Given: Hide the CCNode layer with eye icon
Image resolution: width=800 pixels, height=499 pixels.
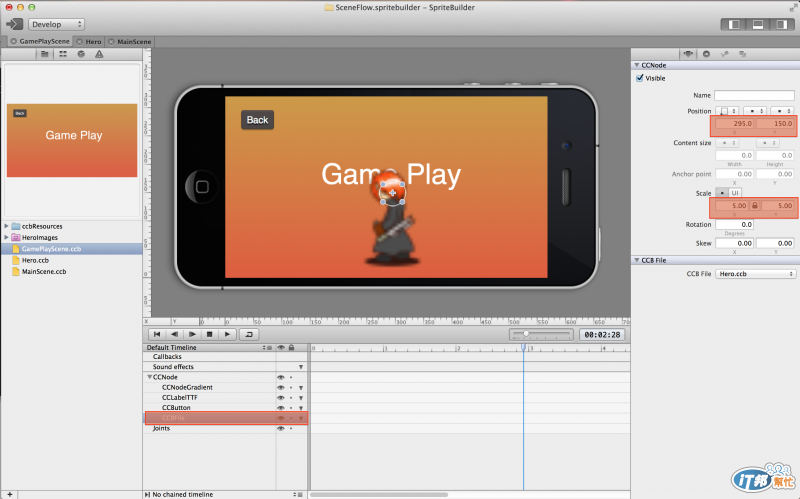Looking at the screenshot, I should click(281, 378).
